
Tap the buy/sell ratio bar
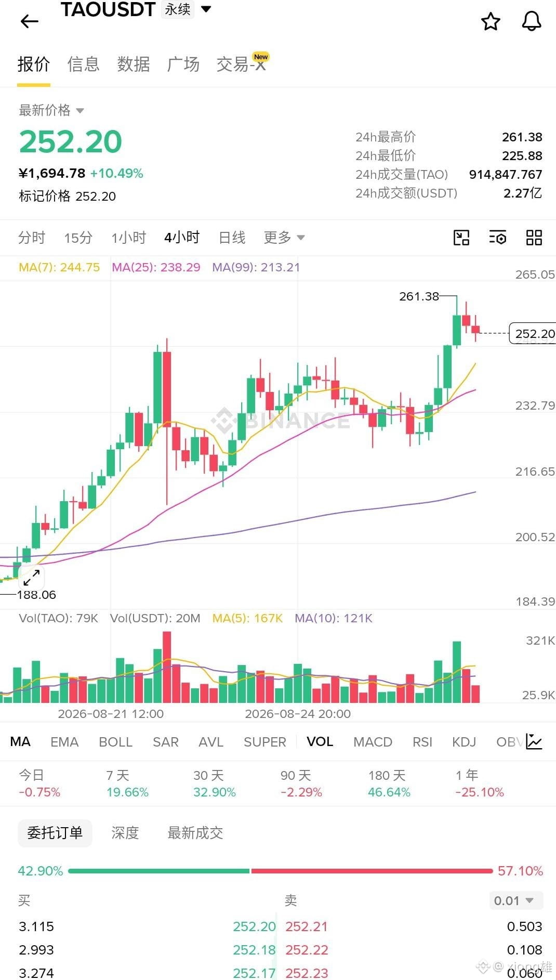point(280,871)
